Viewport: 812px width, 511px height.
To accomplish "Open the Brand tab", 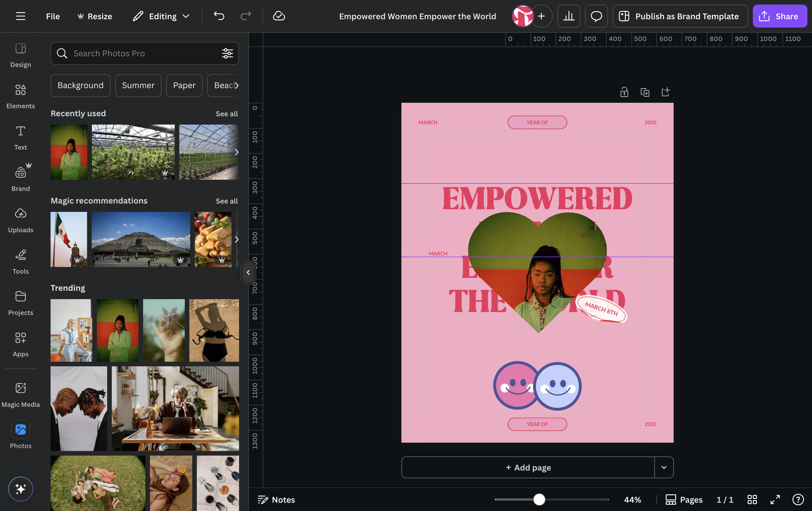I will (21, 177).
